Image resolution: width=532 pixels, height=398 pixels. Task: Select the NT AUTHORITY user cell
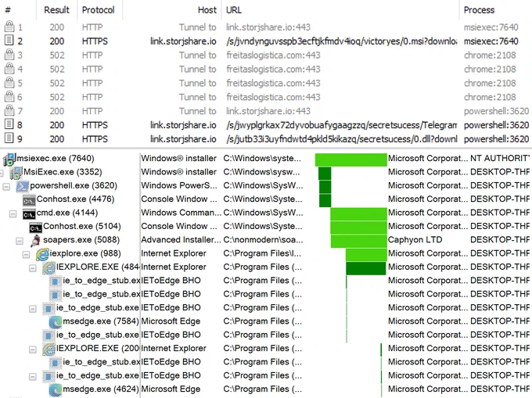(x=499, y=158)
